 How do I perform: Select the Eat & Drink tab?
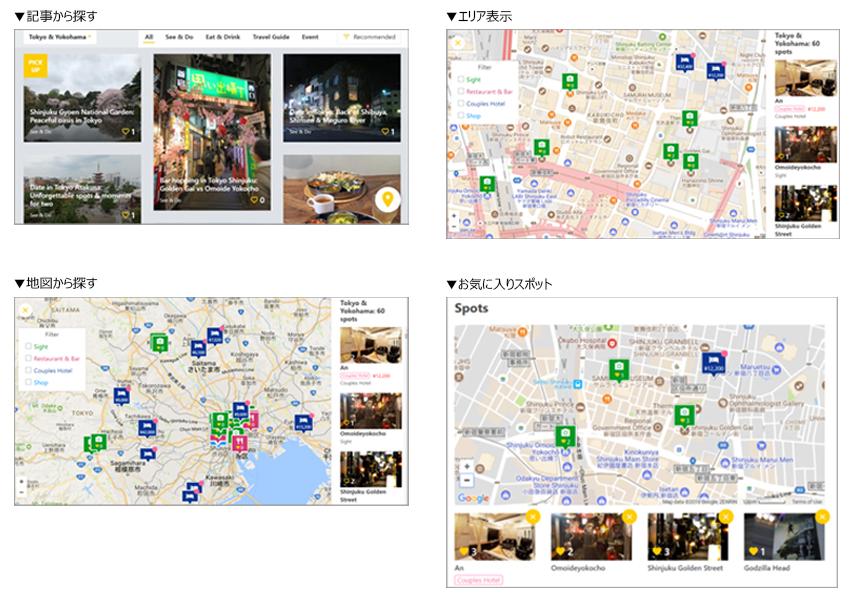click(224, 37)
